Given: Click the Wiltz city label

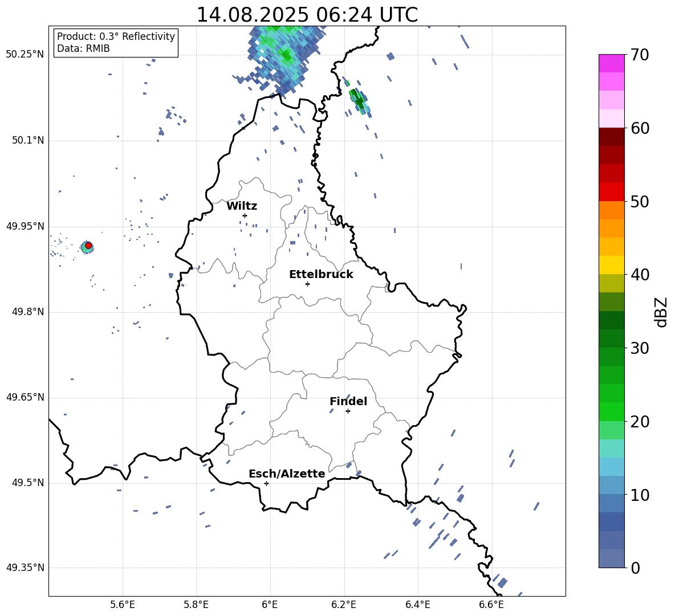Looking at the screenshot, I should (242, 206).
